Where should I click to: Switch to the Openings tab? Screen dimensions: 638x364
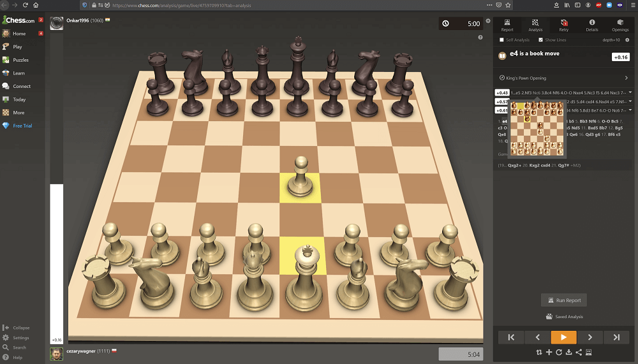pyautogui.click(x=619, y=25)
